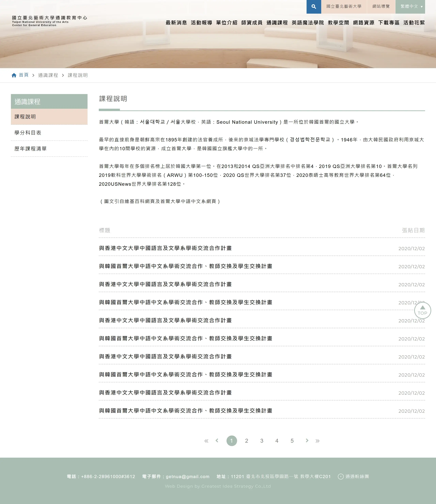Select 學分科目表 in the sidebar
Screen dimensions: 436x504
click(x=49, y=133)
